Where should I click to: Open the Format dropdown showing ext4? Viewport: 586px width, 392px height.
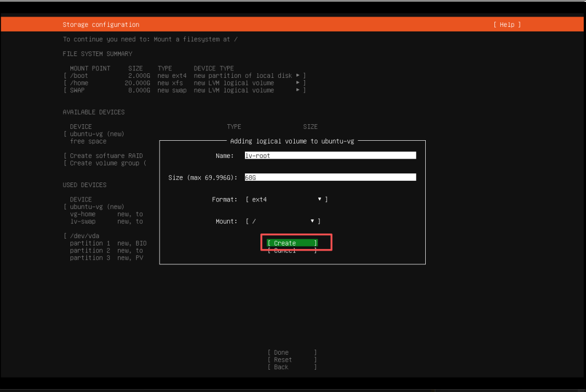click(280, 199)
